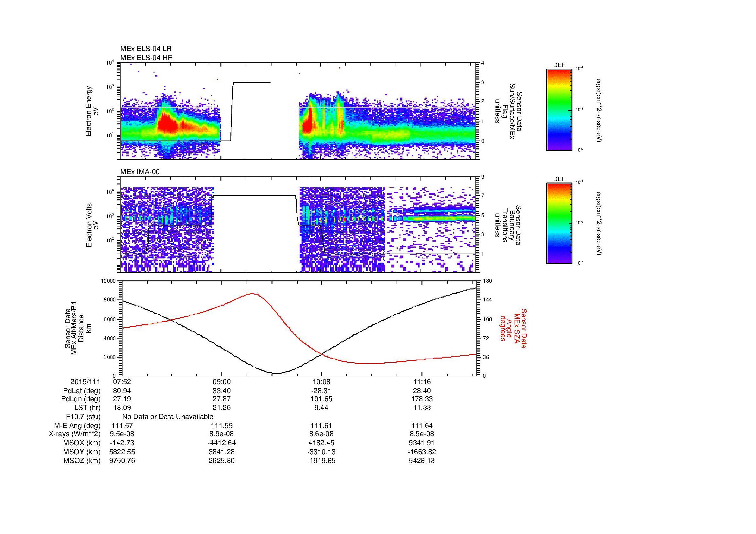Click the 'PdLon (deg)' row label
The width and height of the screenshot is (756, 534).
pyautogui.click(x=81, y=399)
